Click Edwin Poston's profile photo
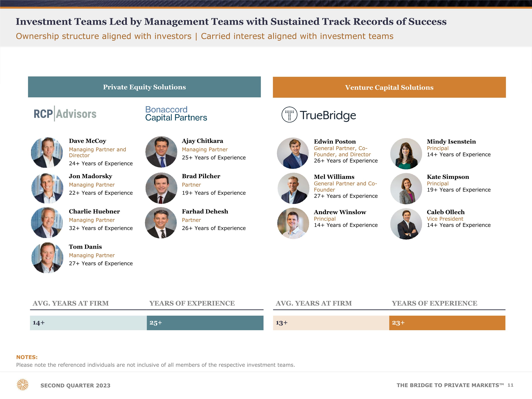Image resolution: width=532 pixels, height=399 pixels. tap(293, 153)
